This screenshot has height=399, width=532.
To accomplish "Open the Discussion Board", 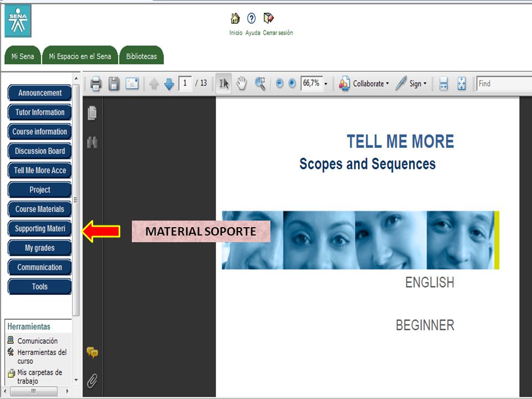I will [40, 151].
